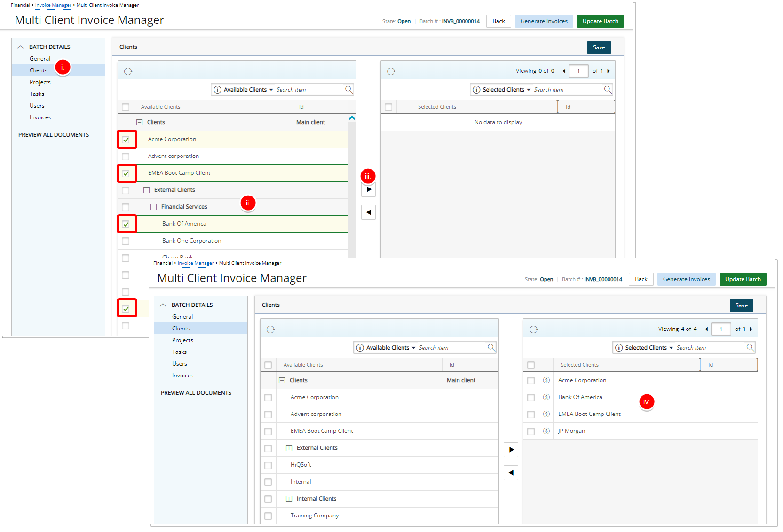Collapse External Clients group in upper window
The width and height of the screenshot is (783, 532).
pos(146,190)
